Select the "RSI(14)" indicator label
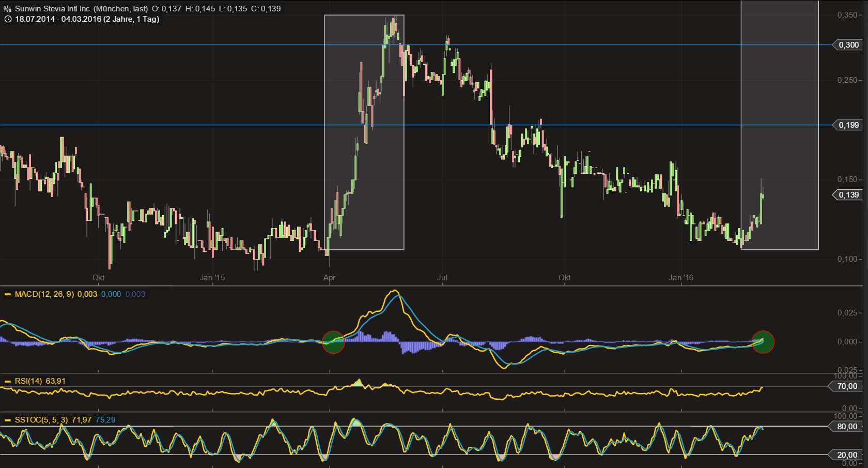Viewport: 868px width, 468px height. [x=28, y=381]
